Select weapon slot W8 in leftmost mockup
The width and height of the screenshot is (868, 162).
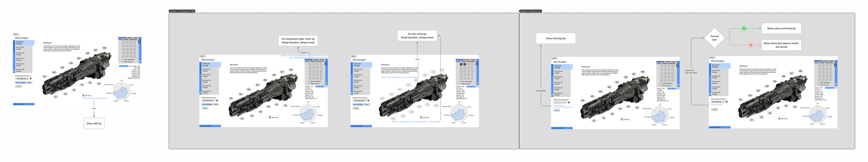coord(105,48)
